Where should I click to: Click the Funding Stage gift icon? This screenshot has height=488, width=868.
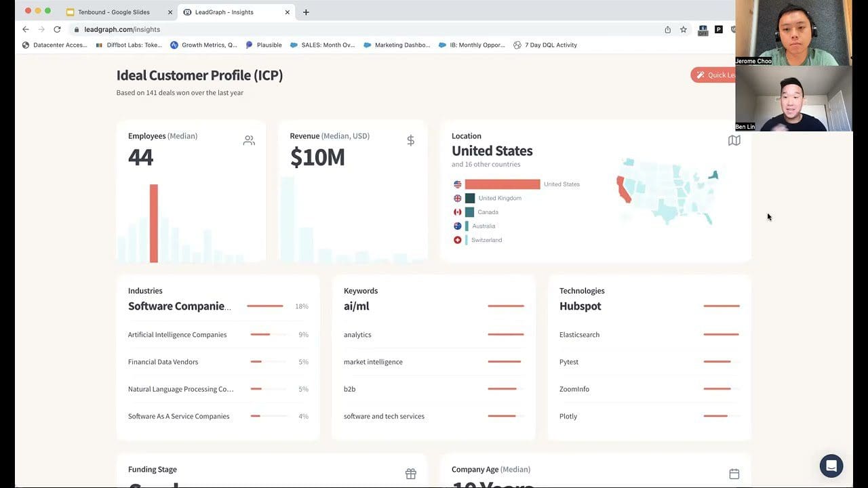[410, 474]
